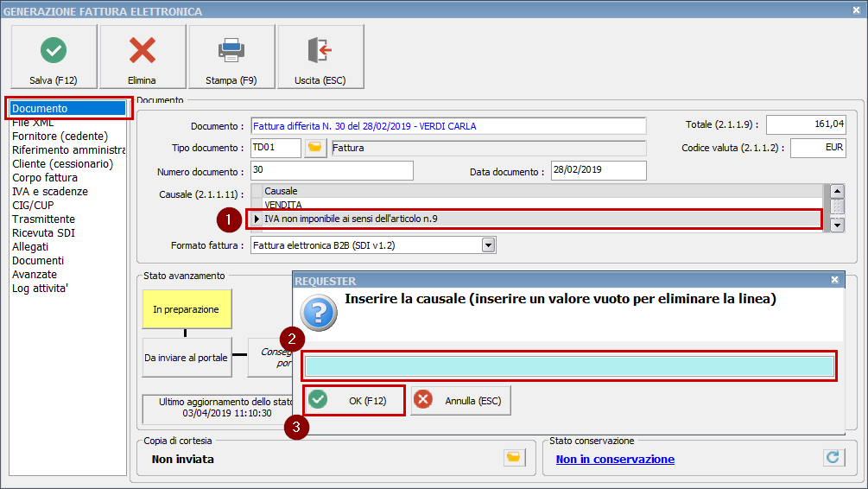Click the Uscita (ESC) exit button
868x489 pixels.
320,56
